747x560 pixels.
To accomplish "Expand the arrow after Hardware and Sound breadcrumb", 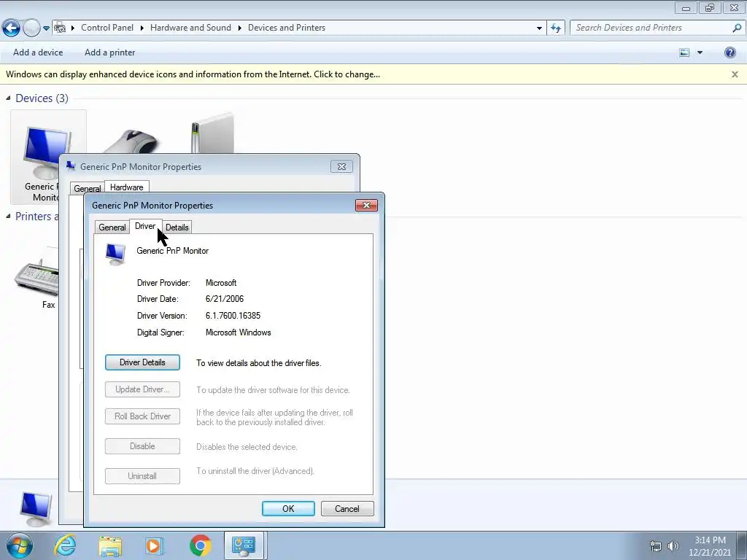I will point(239,28).
